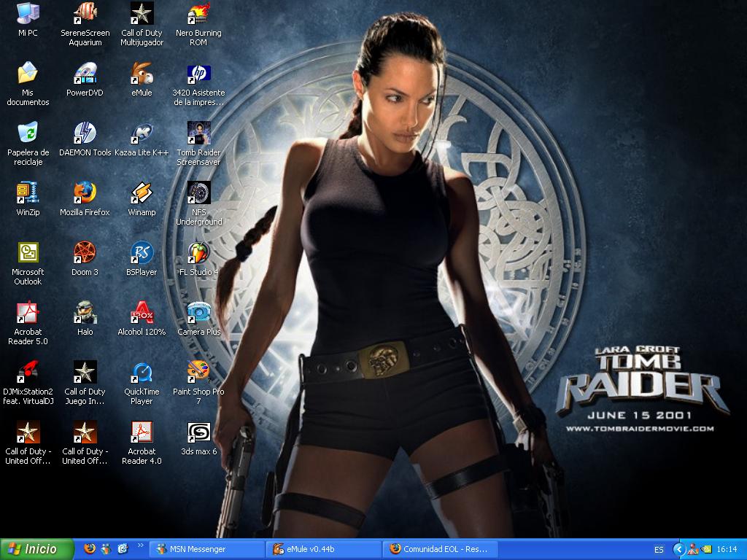
Task: Expand hidden system tray icons arrow
Action: [x=678, y=549]
